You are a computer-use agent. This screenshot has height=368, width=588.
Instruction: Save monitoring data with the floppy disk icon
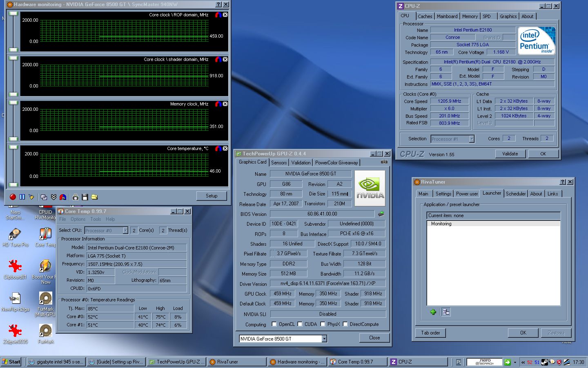pos(85,197)
